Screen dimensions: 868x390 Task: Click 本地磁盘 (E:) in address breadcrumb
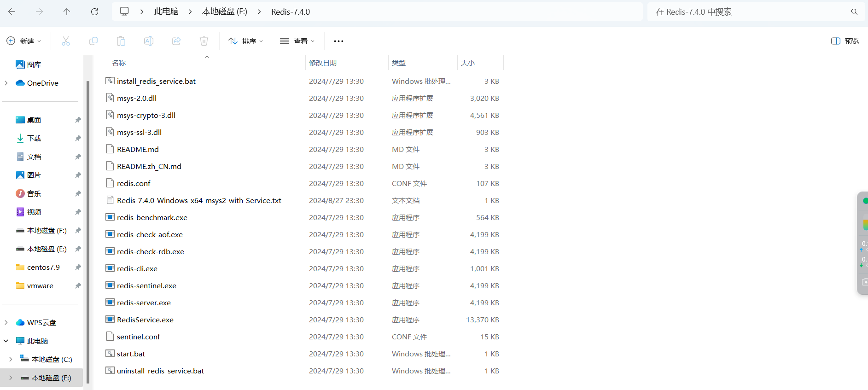point(225,12)
